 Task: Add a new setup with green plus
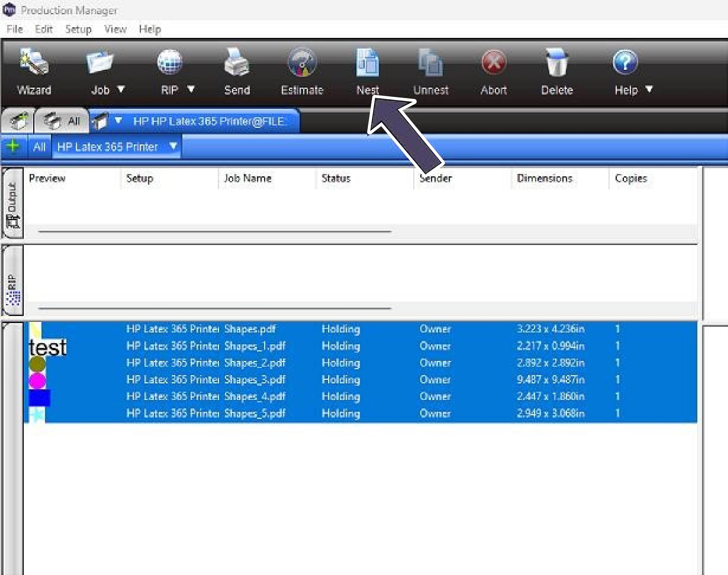point(13,146)
